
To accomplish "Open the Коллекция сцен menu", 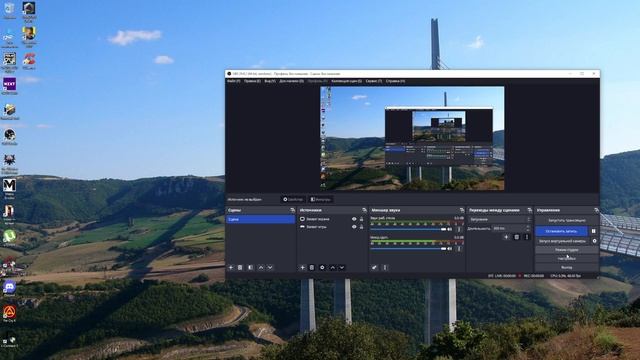I will click(347, 81).
